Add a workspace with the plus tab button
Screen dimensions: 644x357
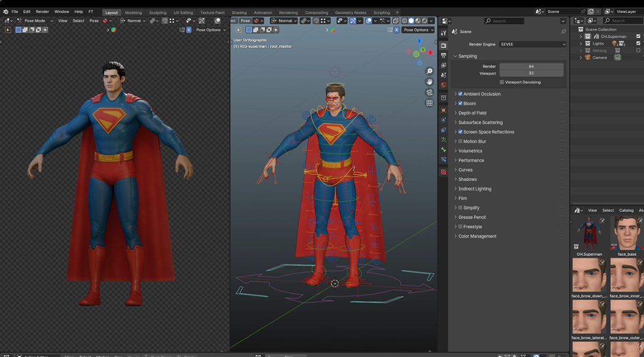pyautogui.click(x=397, y=13)
